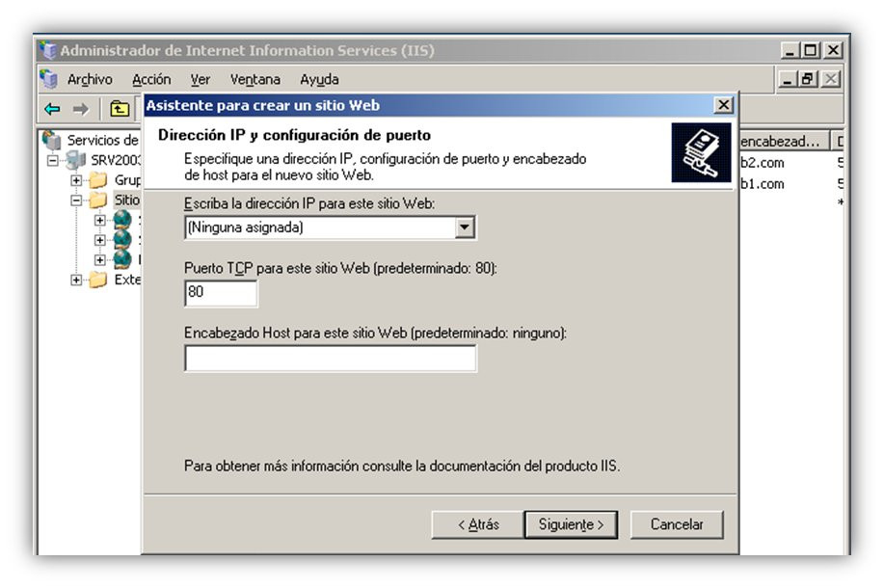Screen dimensions: 884x588
Task: Minimize the IIS Administrator main window
Action: pos(790,50)
